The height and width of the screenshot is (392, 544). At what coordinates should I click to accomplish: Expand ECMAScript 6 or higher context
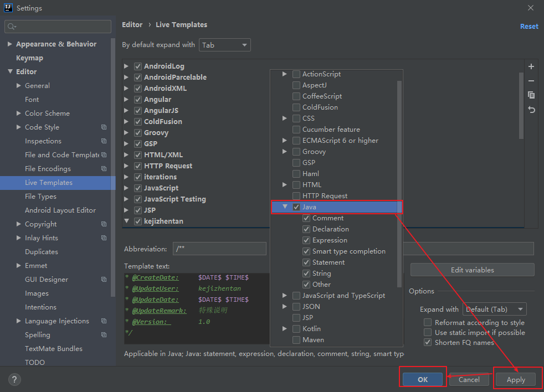285,141
